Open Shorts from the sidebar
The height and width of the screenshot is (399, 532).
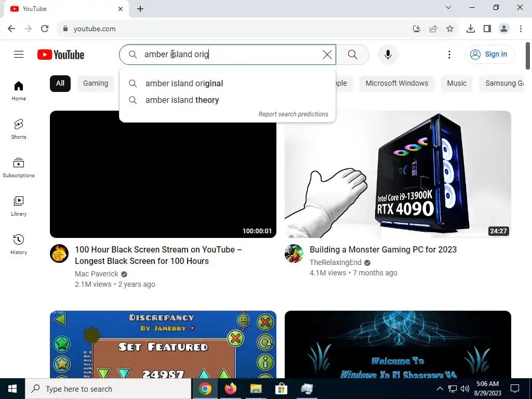pyautogui.click(x=19, y=129)
